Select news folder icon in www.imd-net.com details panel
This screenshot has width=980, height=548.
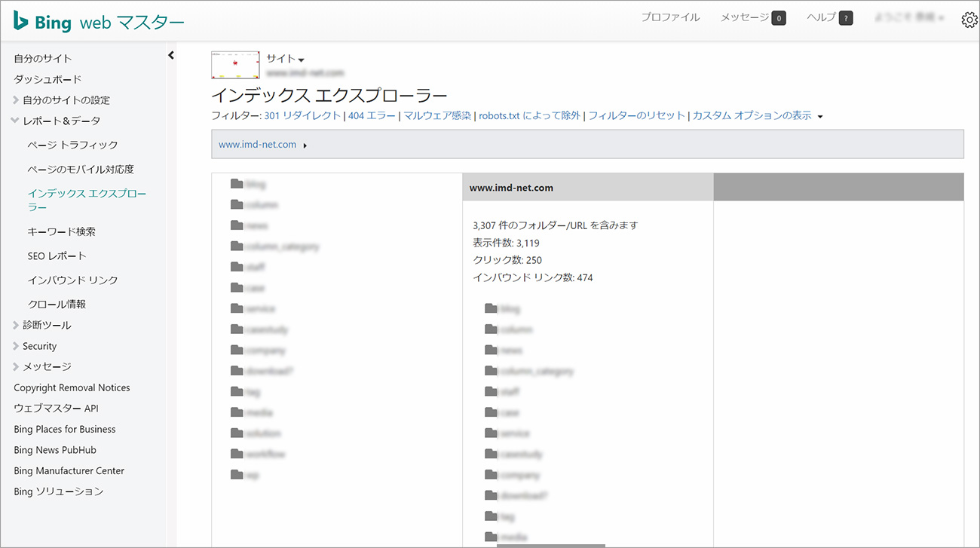click(x=492, y=350)
